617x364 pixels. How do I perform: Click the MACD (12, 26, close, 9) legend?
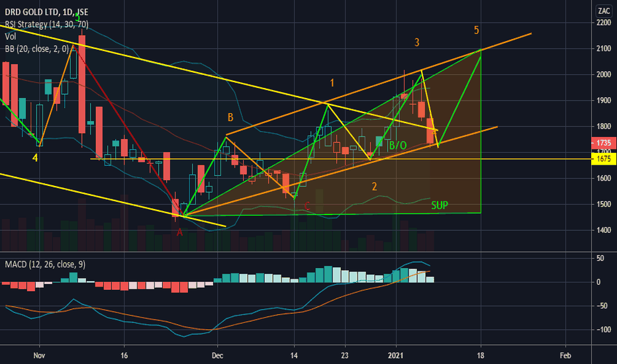pyautogui.click(x=45, y=264)
